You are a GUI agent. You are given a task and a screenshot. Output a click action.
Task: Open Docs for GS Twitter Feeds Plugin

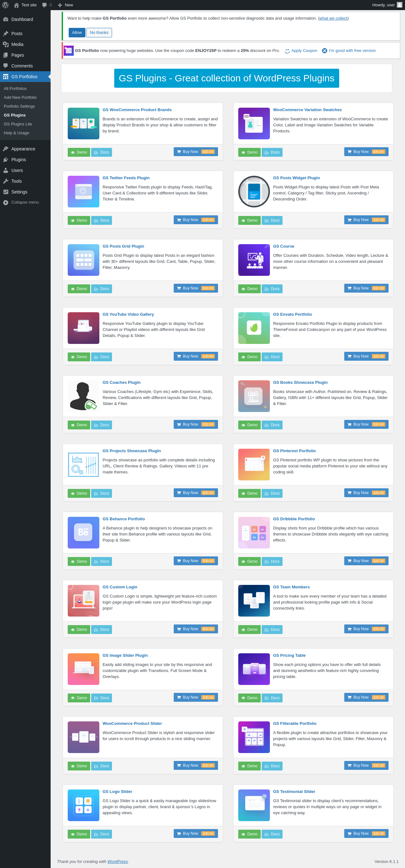[101, 220]
